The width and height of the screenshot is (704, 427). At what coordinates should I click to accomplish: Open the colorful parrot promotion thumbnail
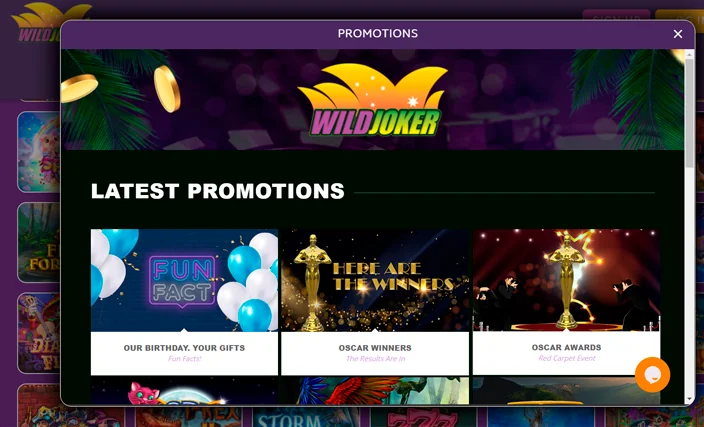375,391
